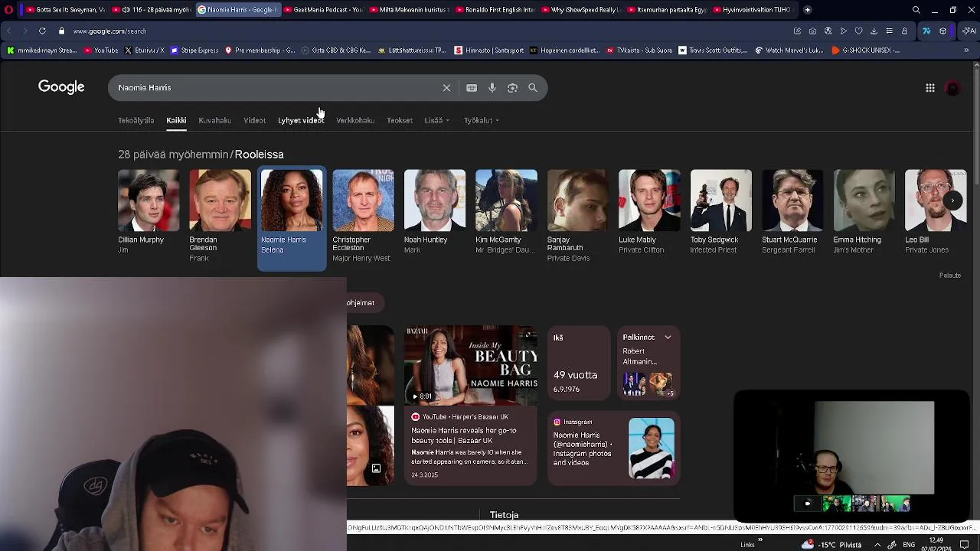
Task: Open the image gallery icon on Naomie photo
Action: pyautogui.click(x=376, y=468)
